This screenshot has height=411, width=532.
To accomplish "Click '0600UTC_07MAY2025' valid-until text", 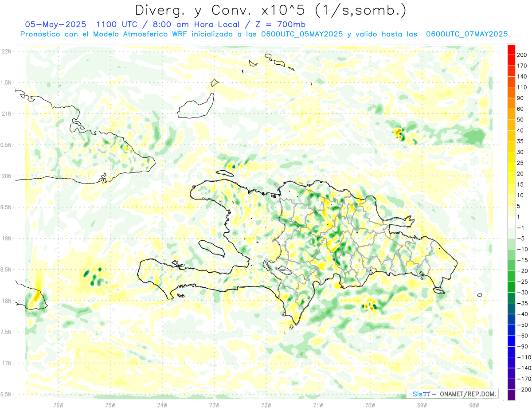I will 466,34.
